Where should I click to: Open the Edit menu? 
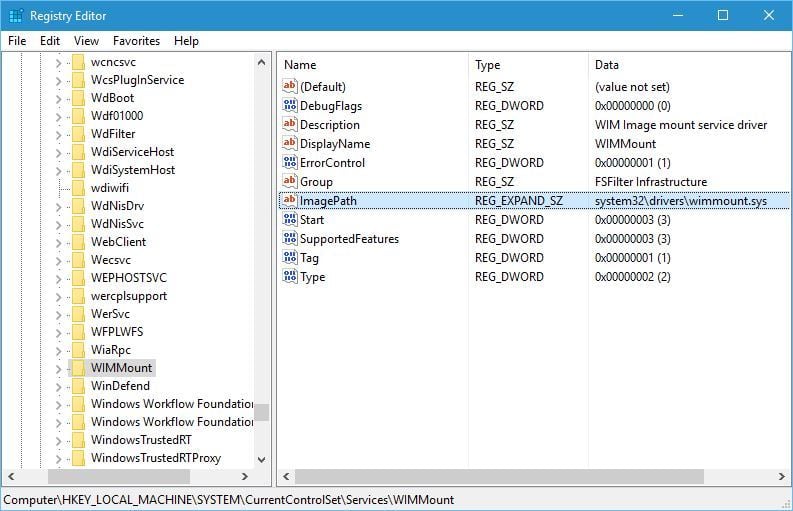tap(50, 40)
